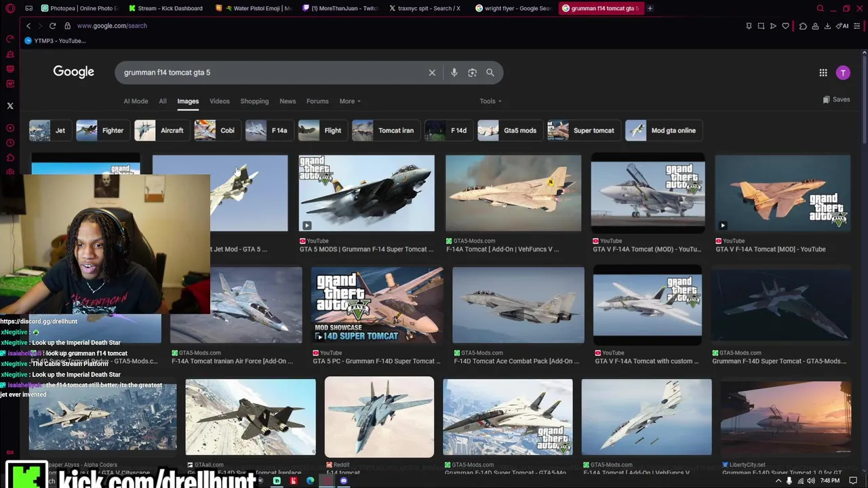Add page to bookmarks heart icon

pos(785,26)
